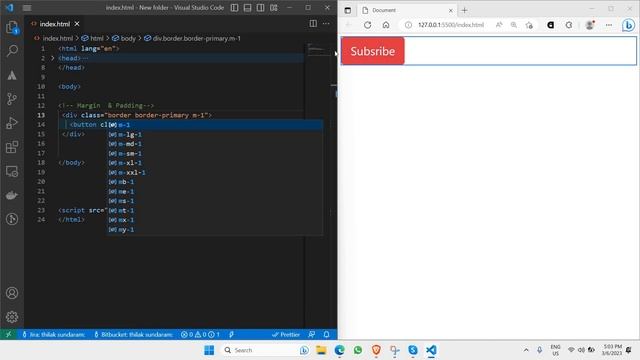Click Bitbucket status bar item
640x360 pixels.
pos(133,334)
